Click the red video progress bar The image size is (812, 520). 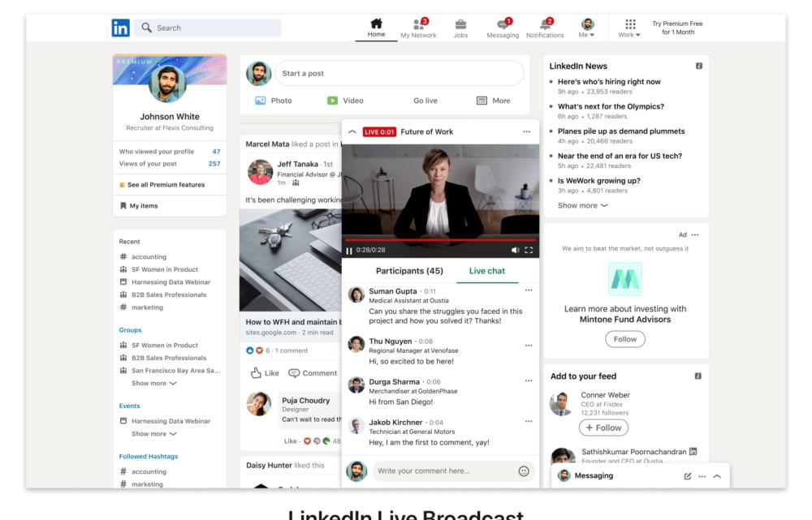(x=440, y=241)
